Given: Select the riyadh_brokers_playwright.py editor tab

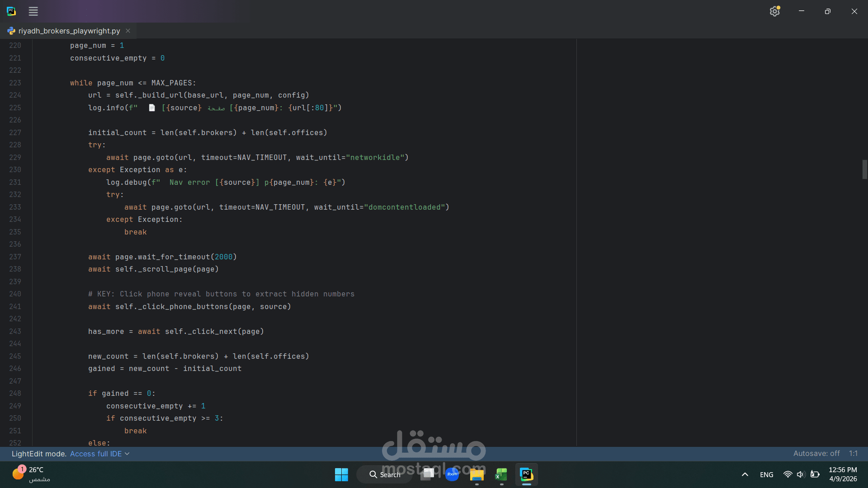Looking at the screenshot, I should tap(69, 31).
